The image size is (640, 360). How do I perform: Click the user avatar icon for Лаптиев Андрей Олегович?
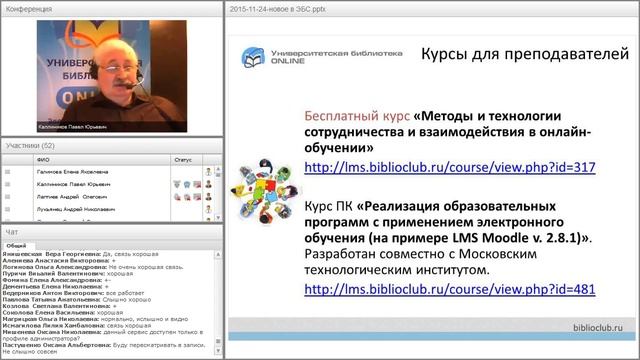pyautogui.click(x=209, y=197)
